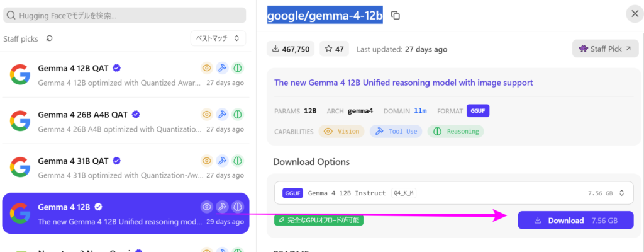Click vision eye icon on Gemma 4 12B QAT
This screenshot has width=644, height=252.
click(206, 67)
